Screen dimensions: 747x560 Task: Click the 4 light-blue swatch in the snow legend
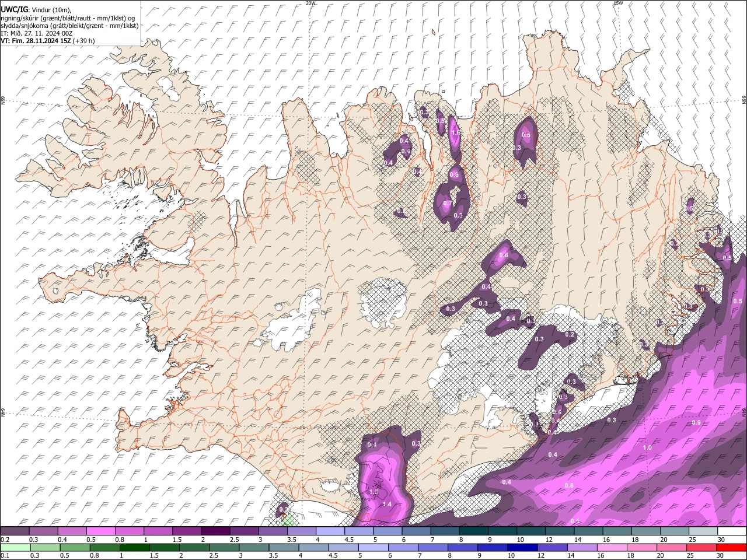point(330,531)
